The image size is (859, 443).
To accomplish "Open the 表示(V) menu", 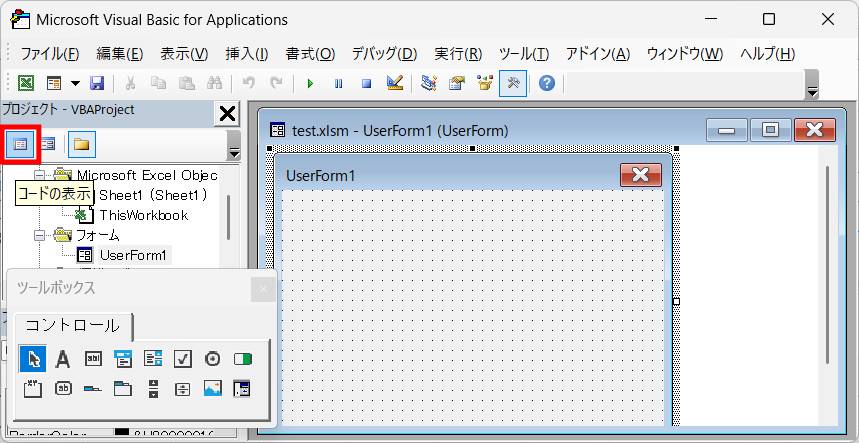I will 184,54.
